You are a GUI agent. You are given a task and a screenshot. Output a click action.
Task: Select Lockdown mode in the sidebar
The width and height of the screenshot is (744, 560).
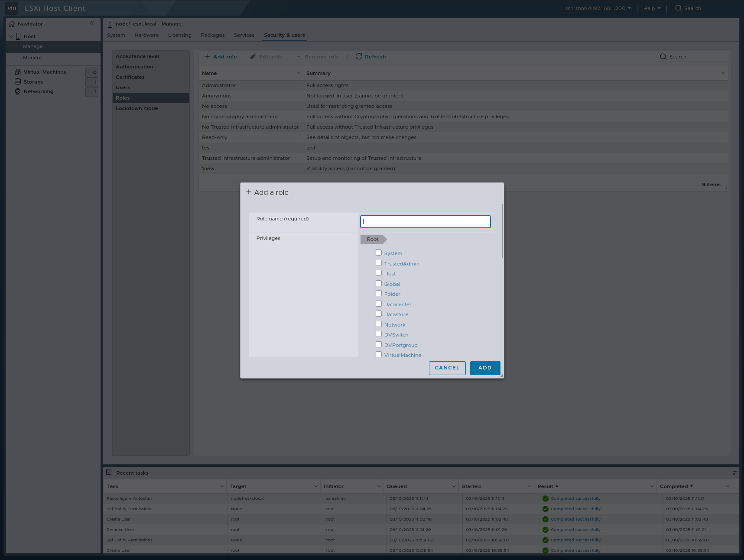(136, 108)
